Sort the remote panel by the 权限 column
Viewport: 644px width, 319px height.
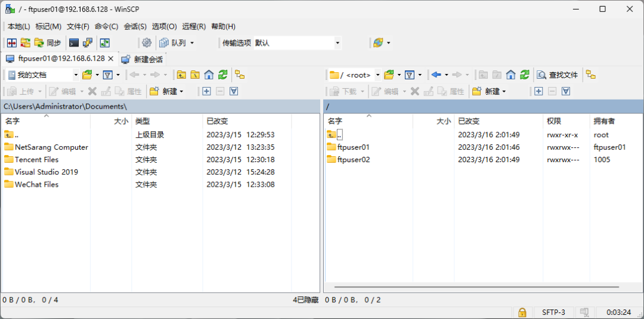click(x=566, y=121)
